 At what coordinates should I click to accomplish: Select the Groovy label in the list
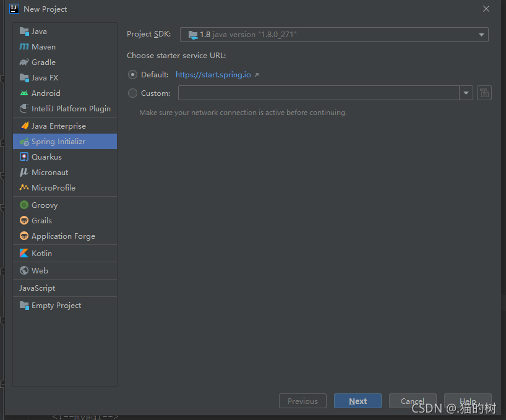tap(45, 205)
